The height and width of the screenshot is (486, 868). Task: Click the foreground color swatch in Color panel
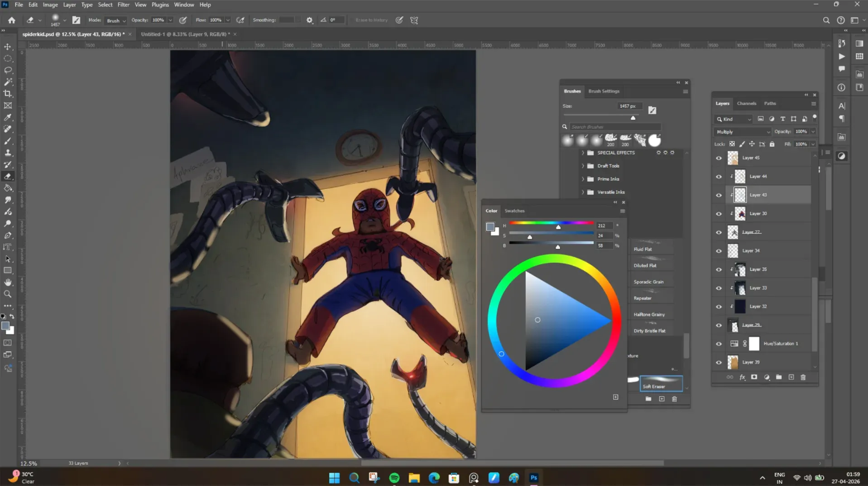(490, 226)
